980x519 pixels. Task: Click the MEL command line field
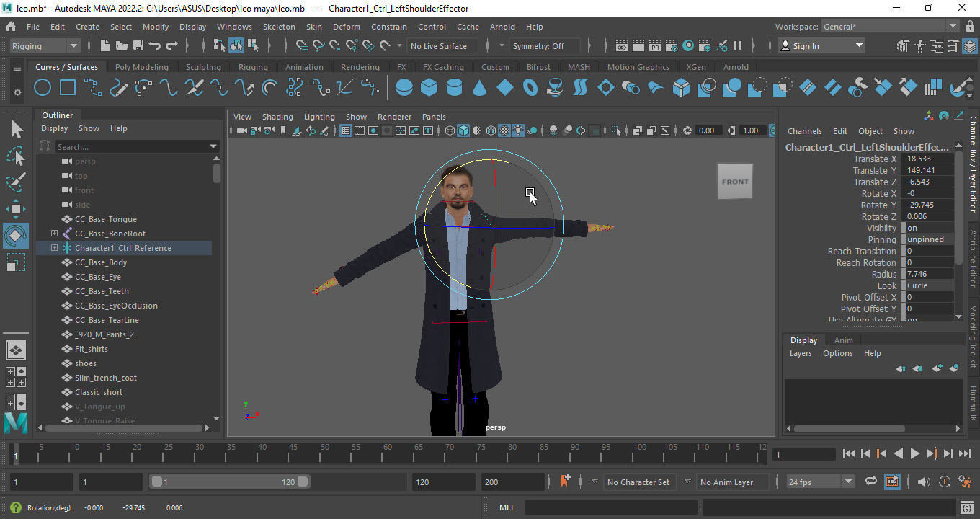[x=611, y=507]
